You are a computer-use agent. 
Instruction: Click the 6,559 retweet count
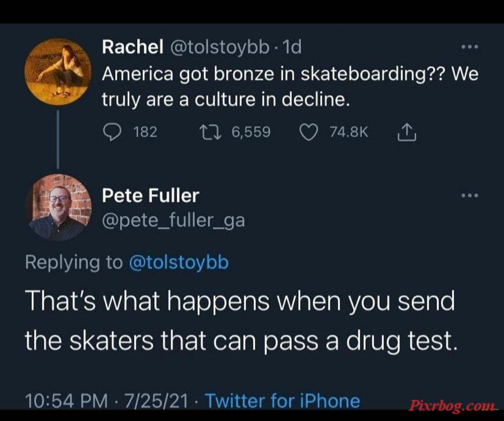[251, 132]
